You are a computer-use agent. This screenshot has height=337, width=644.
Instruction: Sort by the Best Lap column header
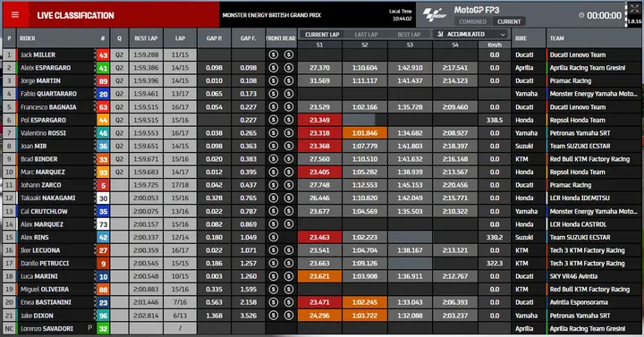146,38
